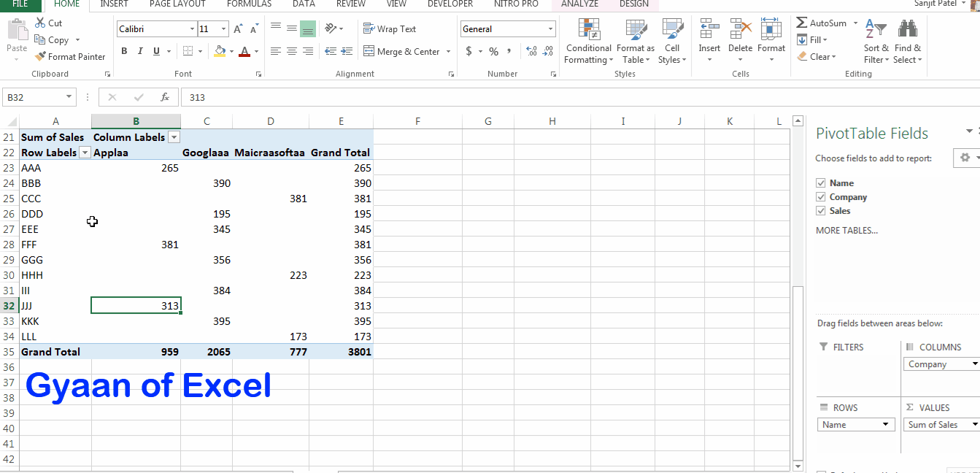Switch to the INSERT tab
Viewport: 980px width, 473px height.
pos(114,4)
